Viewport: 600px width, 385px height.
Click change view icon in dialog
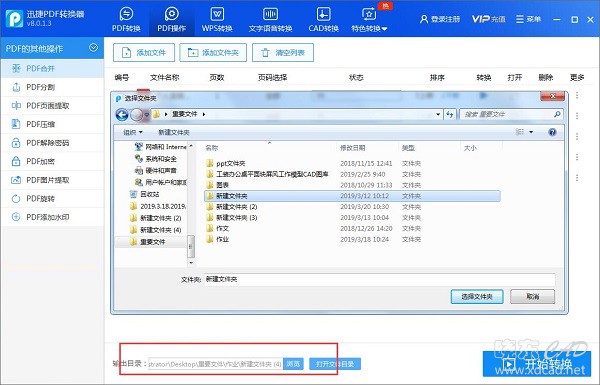(x=520, y=132)
